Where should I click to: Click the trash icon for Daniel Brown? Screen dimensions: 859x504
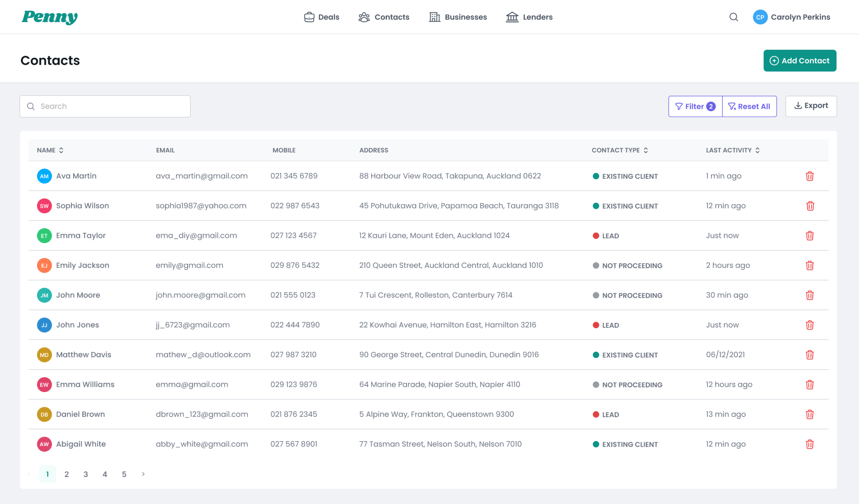pos(810,414)
